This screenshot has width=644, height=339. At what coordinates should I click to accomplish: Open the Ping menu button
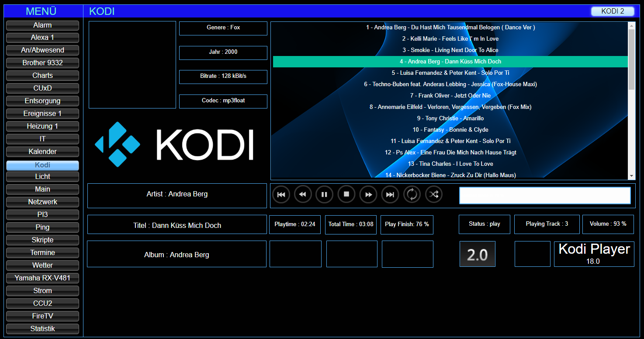point(42,227)
